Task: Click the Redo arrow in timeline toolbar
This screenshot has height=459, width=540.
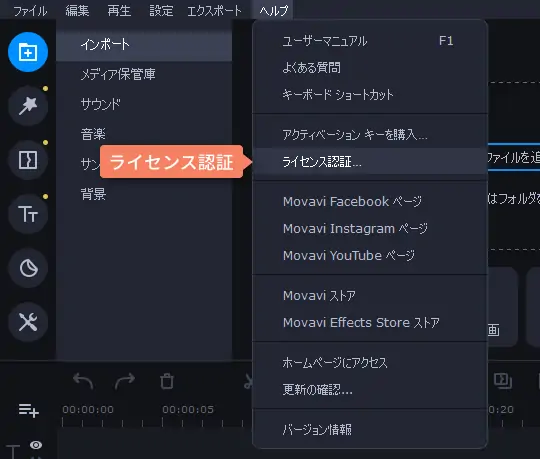Action: click(125, 381)
